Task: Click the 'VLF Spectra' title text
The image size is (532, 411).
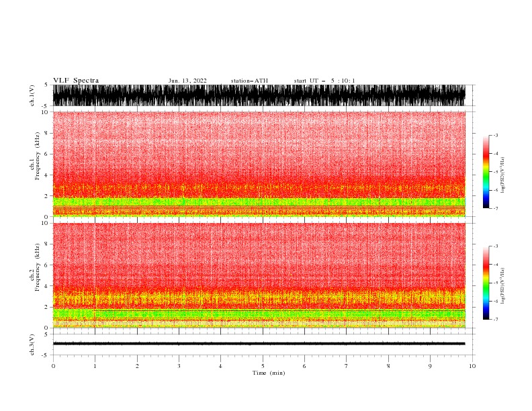Action: click(x=76, y=81)
